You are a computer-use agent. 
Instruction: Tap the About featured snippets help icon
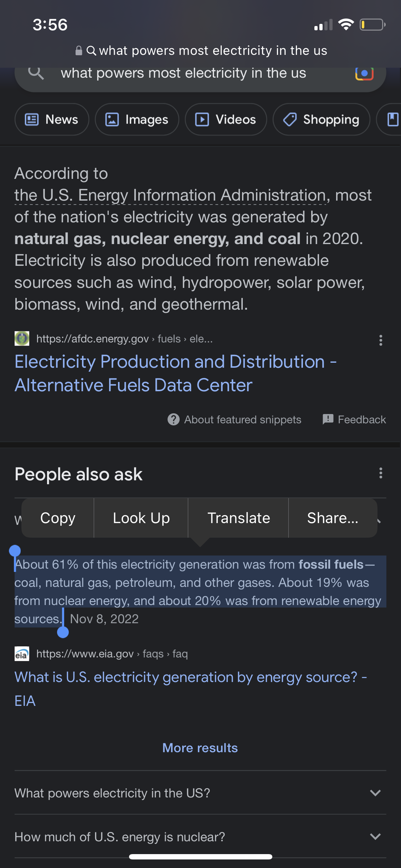point(174,420)
